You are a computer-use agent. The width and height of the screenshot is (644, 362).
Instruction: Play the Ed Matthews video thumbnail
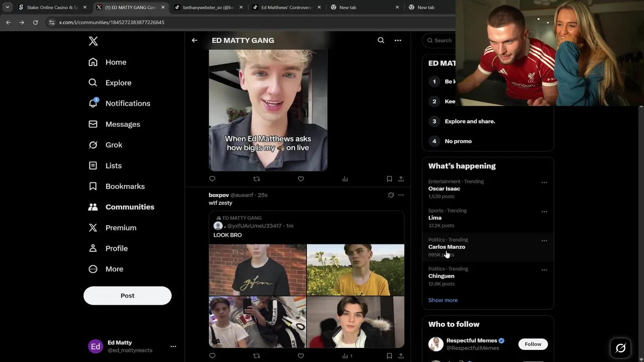(x=268, y=110)
